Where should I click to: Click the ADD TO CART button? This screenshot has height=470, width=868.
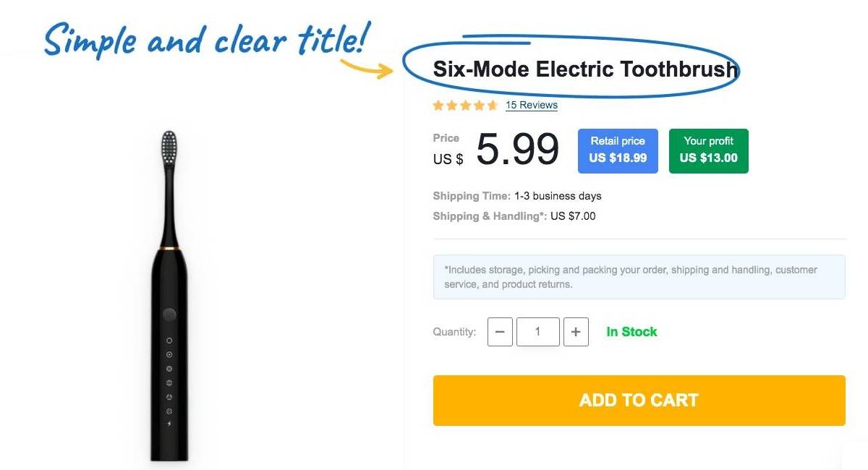click(x=639, y=400)
